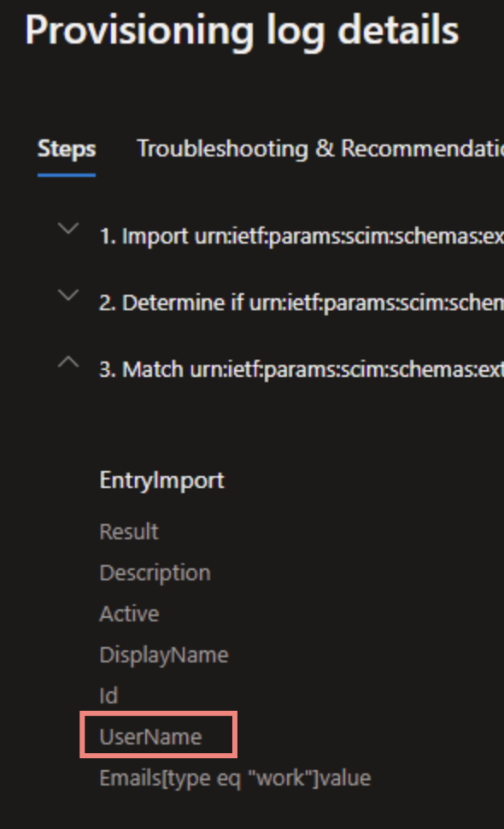Switch to the Steps tab
504x829 pixels.
67,149
